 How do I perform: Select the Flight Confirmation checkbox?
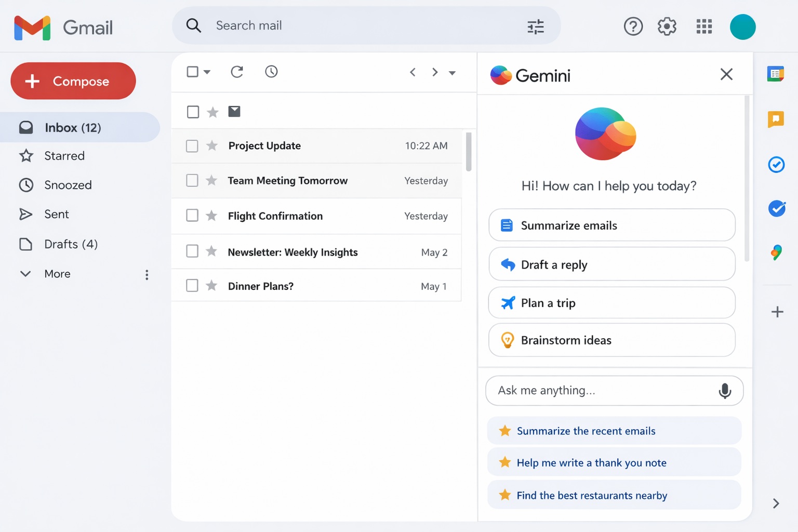pos(192,215)
